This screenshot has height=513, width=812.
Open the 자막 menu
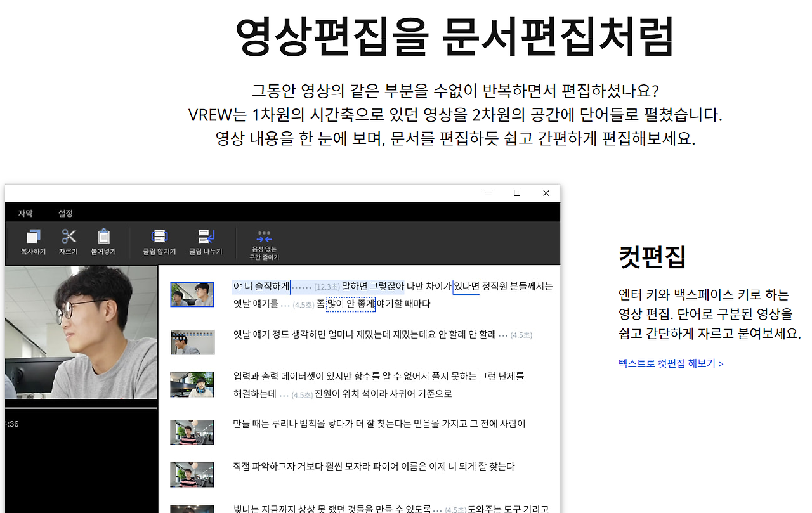[25, 213]
